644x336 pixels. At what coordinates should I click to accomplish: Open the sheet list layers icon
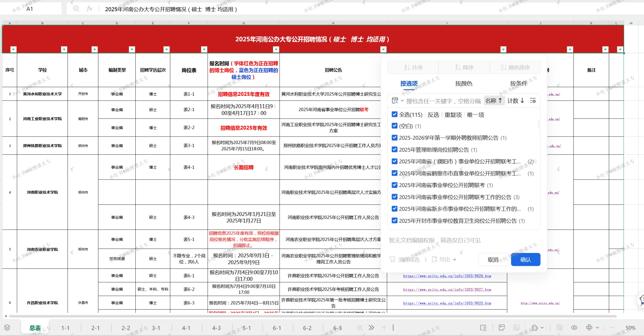[7, 328]
